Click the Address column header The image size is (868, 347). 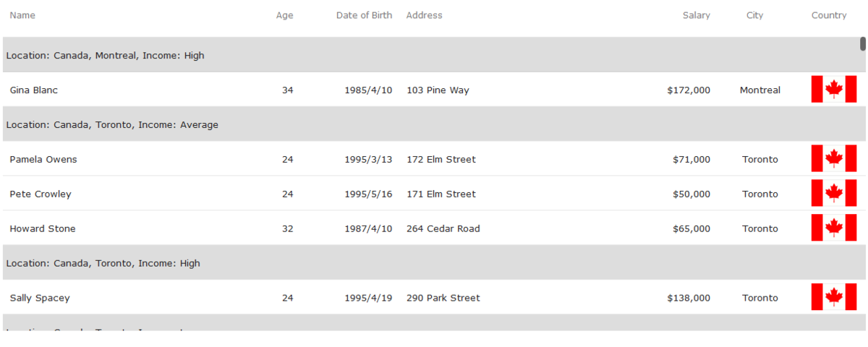pos(424,15)
